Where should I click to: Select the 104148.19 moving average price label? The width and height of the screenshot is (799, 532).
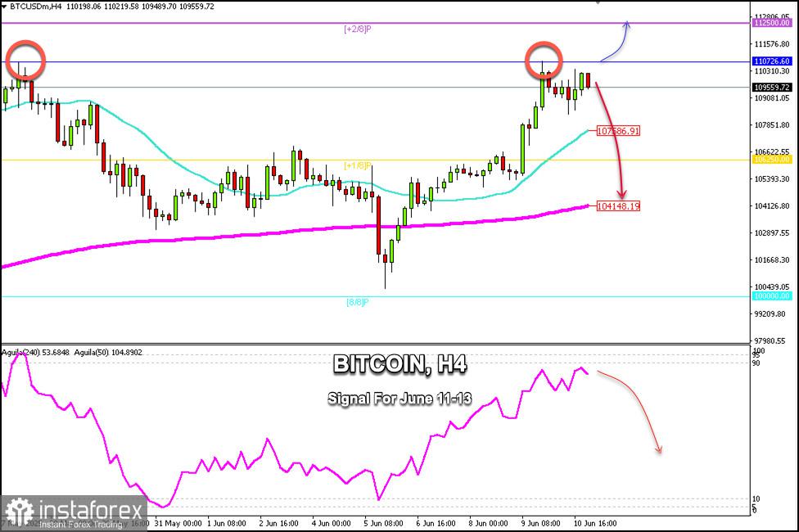pyautogui.click(x=618, y=206)
